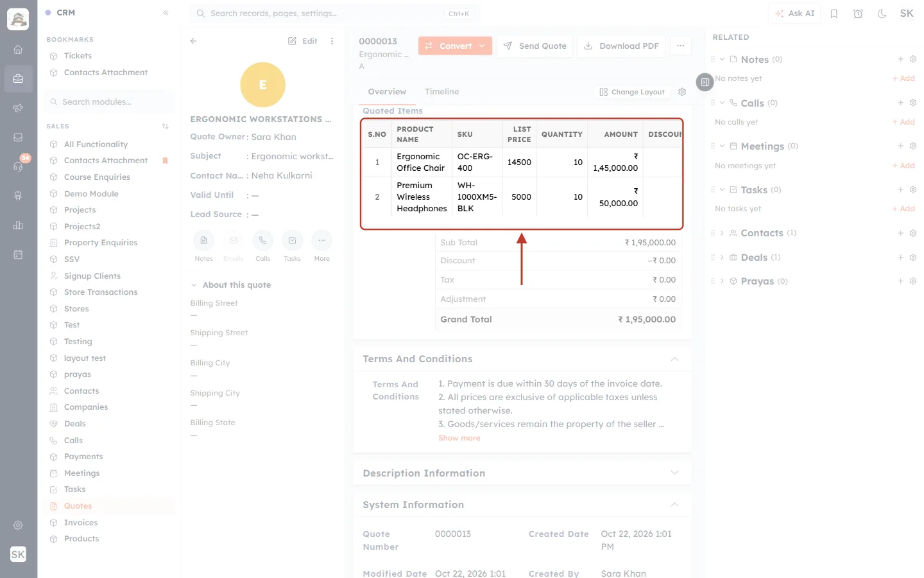Open Invoices module in sidebar
Viewport: 924px width, 578px height.
(x=81, y=523)
